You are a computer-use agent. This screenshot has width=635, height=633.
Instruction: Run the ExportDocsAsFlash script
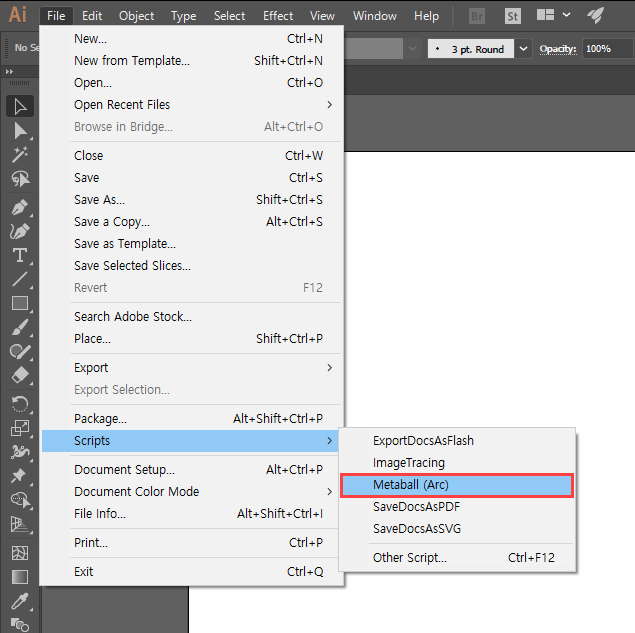(457, 441)
